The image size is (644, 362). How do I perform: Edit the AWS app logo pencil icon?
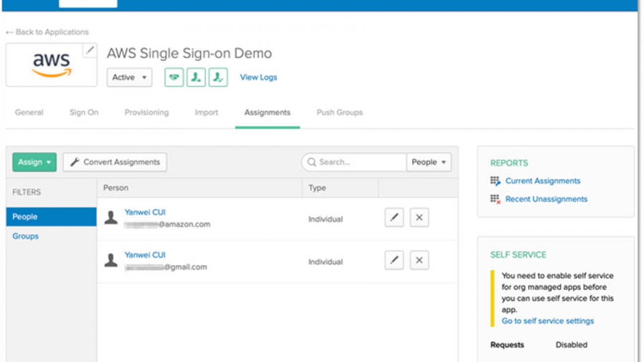coord(90,50)
